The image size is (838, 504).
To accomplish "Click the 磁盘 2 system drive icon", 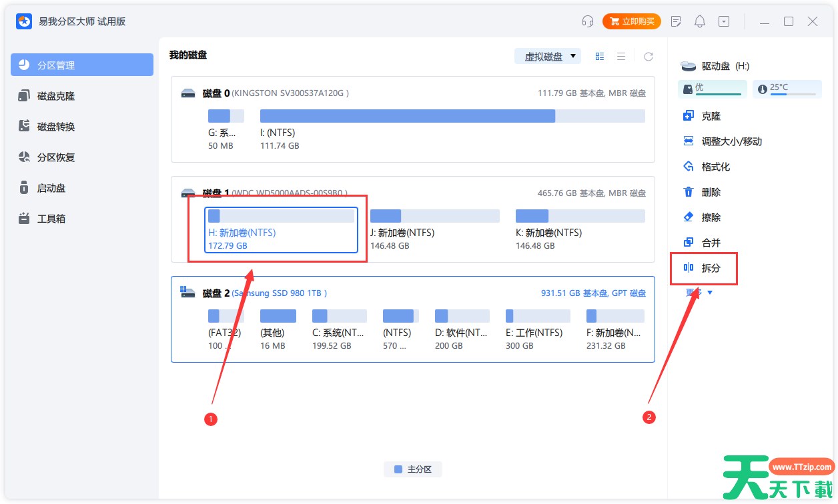I will (x=188, y=293).
